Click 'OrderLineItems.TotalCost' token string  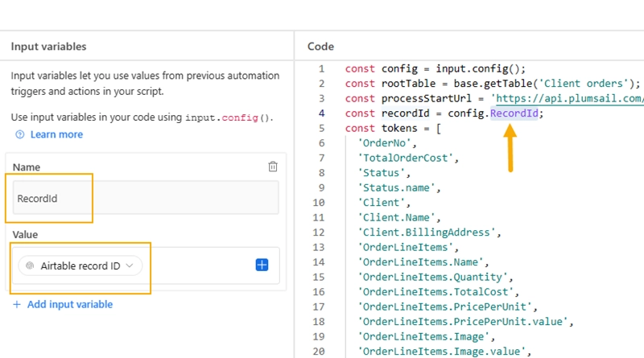click(435, 292)
